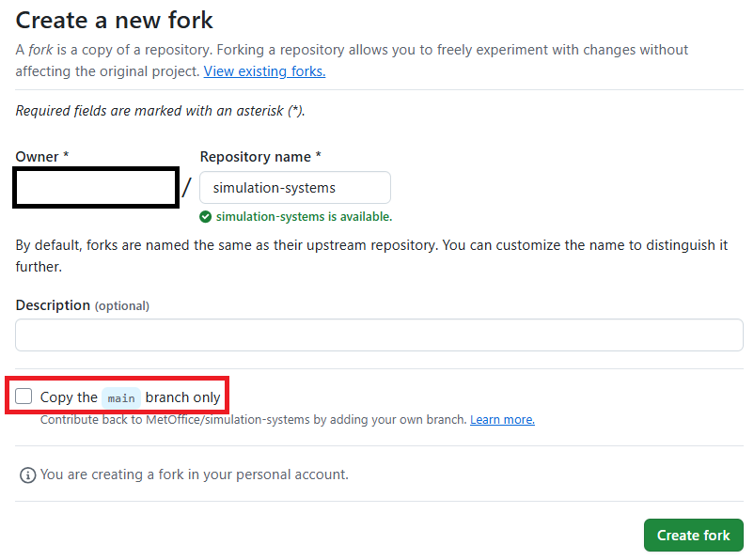Click inside the Repository name field
Image resolution: width=754 pixels, height=560 pixels.
tap(294, 187)
